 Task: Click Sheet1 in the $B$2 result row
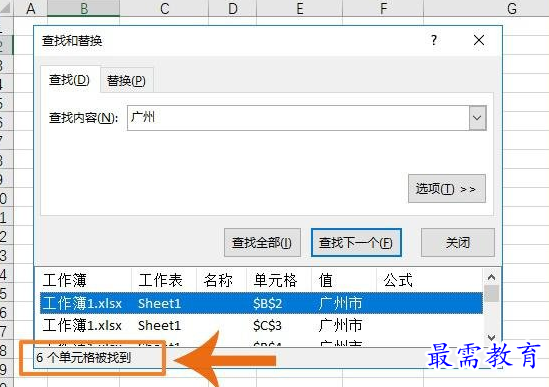[159, 303]
